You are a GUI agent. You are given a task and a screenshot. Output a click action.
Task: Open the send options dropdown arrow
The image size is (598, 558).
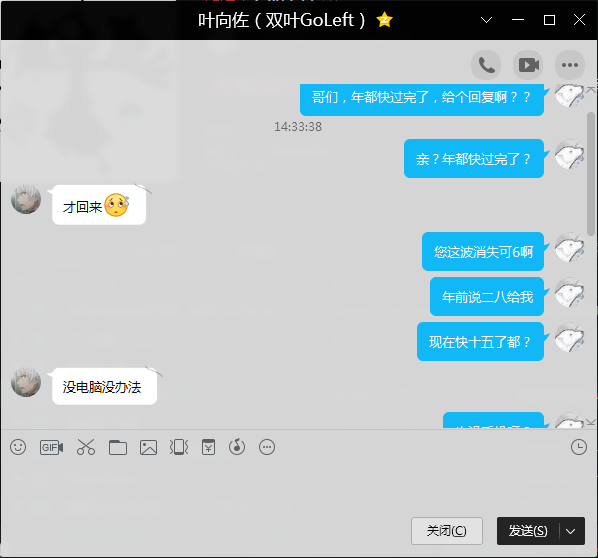571,531
